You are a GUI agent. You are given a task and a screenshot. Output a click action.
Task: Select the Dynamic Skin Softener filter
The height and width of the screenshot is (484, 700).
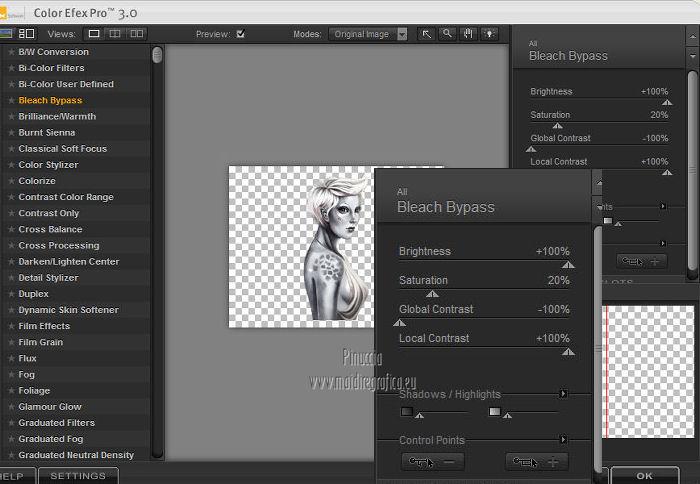coord(68,310)
